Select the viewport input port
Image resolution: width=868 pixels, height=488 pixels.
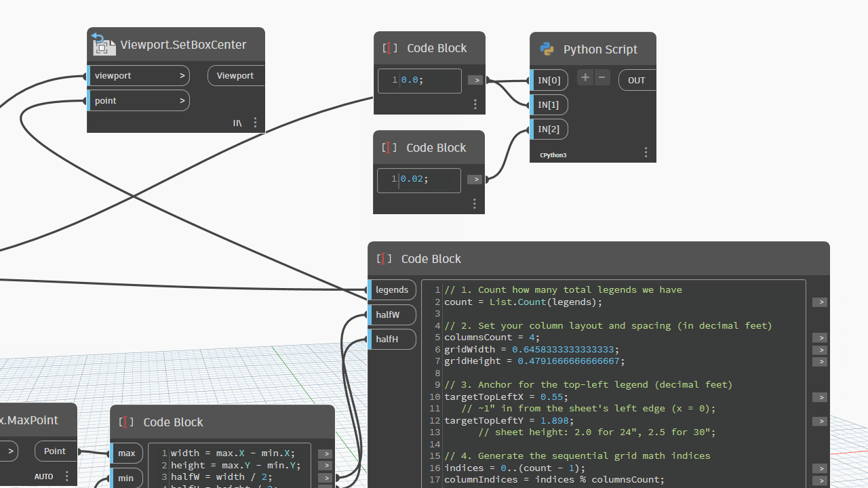click(x=138, y=76)
